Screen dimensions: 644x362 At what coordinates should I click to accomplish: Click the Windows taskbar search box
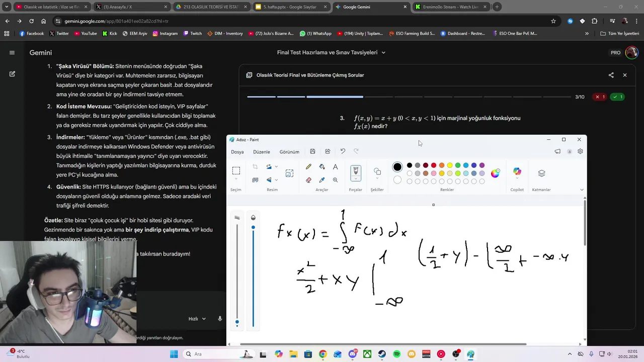coord(218,354)
